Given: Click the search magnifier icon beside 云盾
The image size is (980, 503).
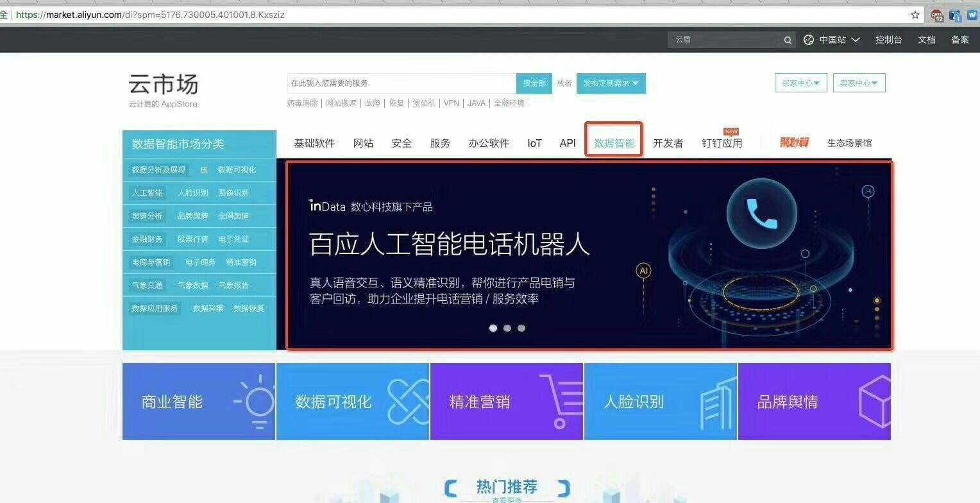Looking at the screenshot, I should [x=788, y=40].
